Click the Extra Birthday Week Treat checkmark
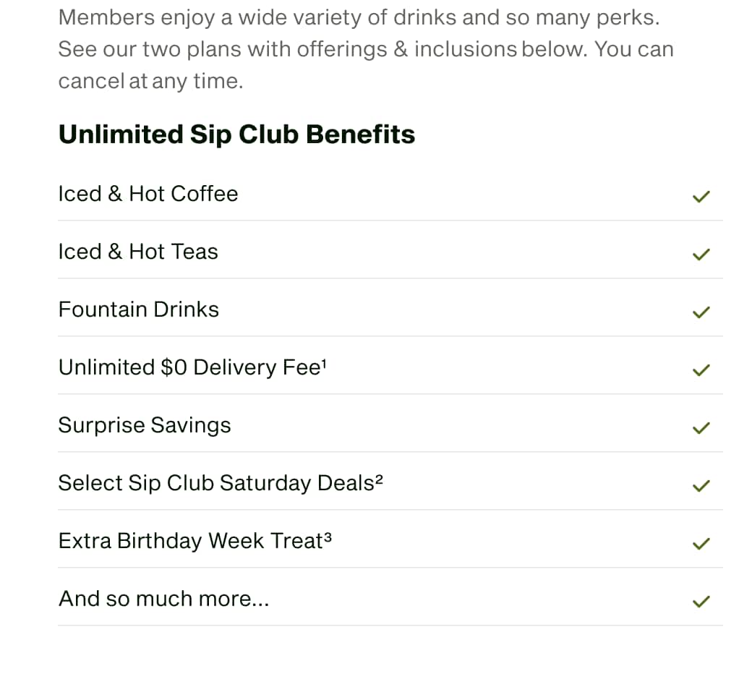The image size is (752, 700). point(701,544)
